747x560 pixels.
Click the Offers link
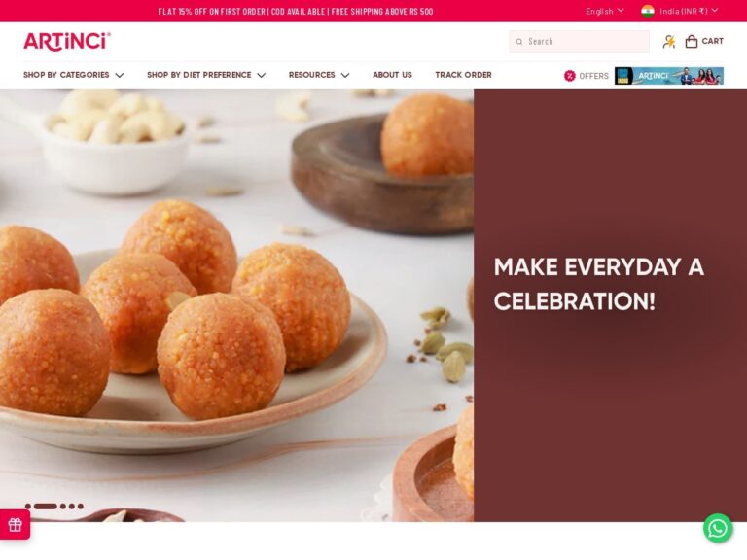[593, 76]
